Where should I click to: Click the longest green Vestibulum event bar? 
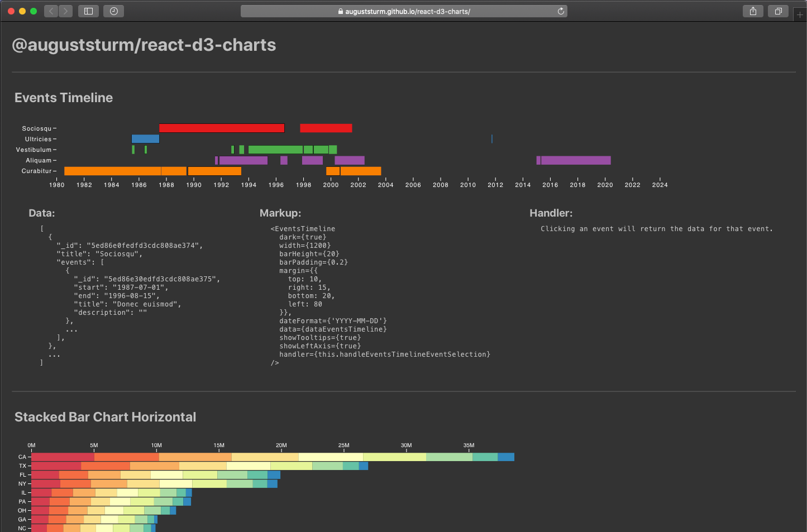coord(275,150)
